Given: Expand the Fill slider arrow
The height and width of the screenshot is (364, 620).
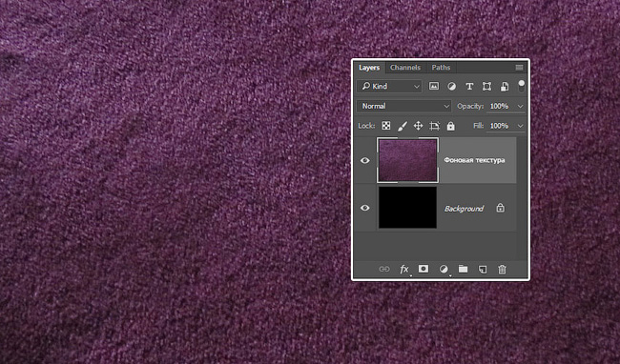Looking at the screenshot, I should coord(521,126).
